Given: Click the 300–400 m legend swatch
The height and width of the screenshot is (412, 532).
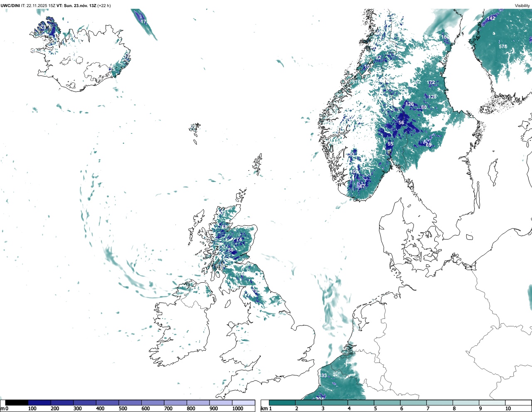Looking at the screenshot, I should (x=85, y=402).
